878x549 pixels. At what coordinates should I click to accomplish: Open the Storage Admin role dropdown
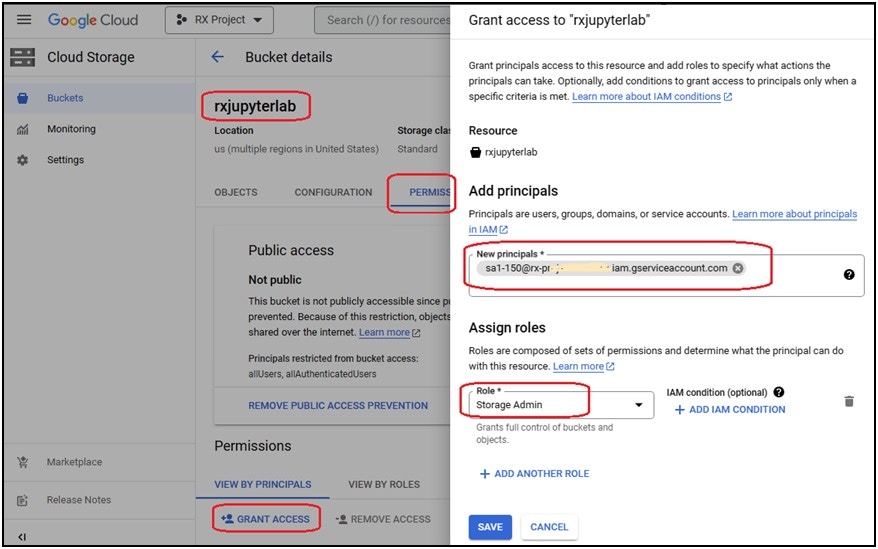[561, 404]
